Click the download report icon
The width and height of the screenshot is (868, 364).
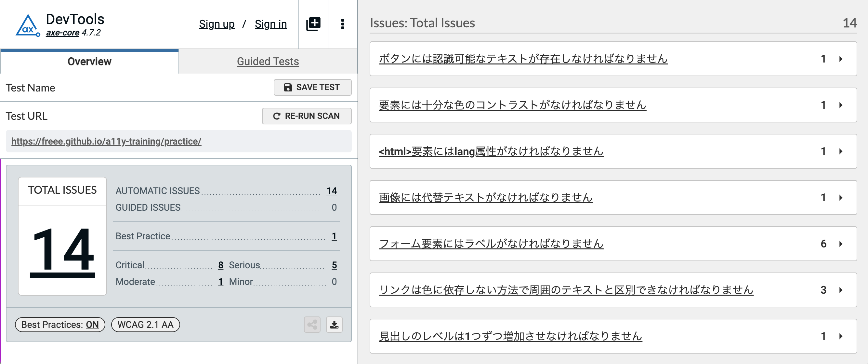tap(334, 325)
